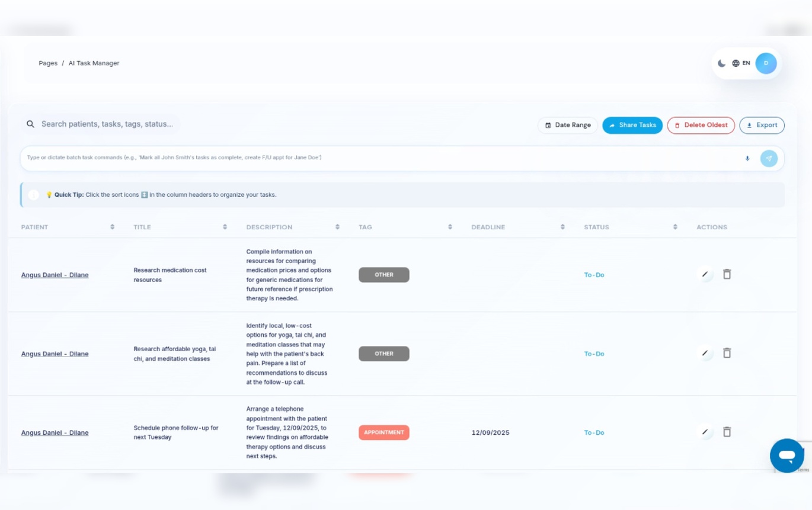Export the task list

762,125
